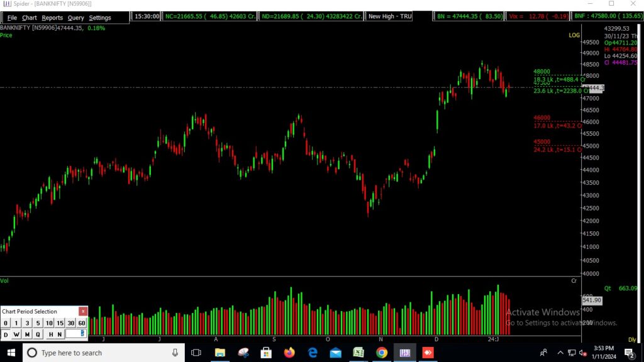Click the custom period input field
The image size is (644, 362).
coord(75,334)
